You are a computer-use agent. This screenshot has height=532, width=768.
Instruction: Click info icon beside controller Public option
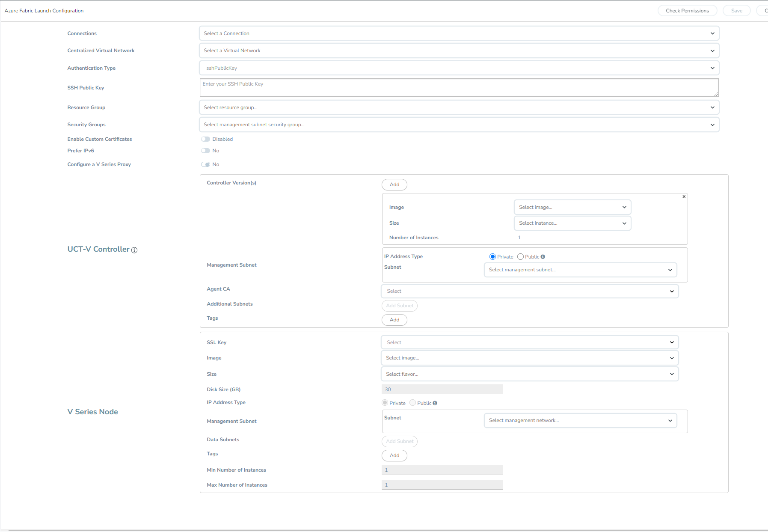[543, 257]
